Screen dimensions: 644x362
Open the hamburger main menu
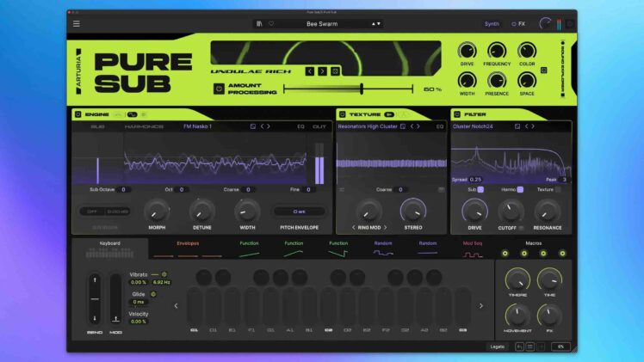pos(77,24)
